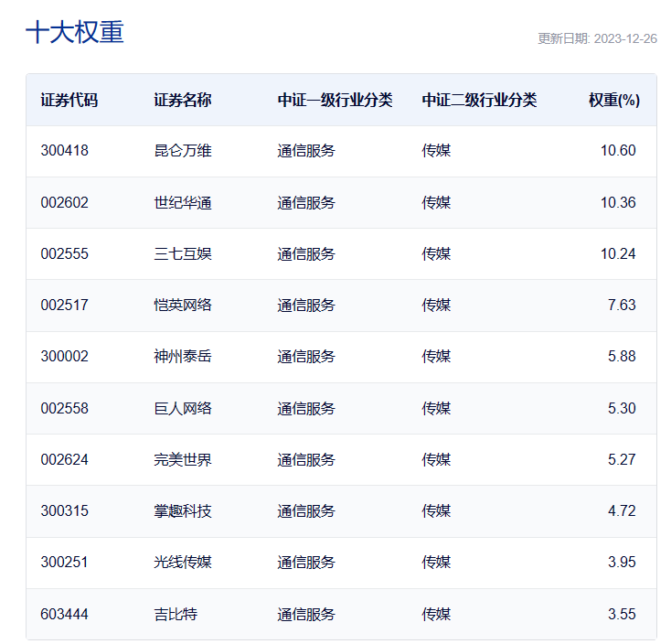Select the stock name 世纪华通
Screen dimensions: 671x644
(x=183, y=202)
